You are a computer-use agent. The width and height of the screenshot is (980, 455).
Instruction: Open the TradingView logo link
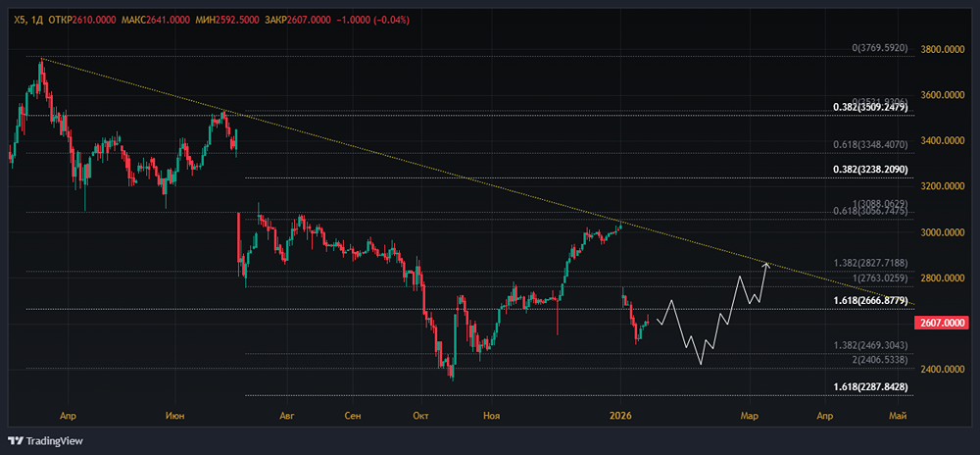click(45, 440)
